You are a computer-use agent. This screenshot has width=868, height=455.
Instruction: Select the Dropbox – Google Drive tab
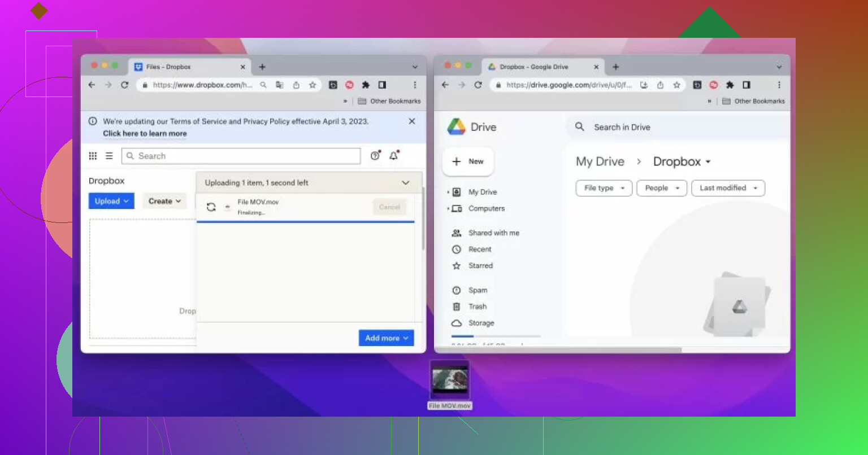tap(542, 67)
